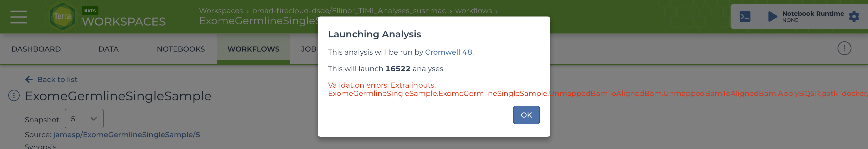Open the workspace three-dot actions menu

[x=844, y=48]
